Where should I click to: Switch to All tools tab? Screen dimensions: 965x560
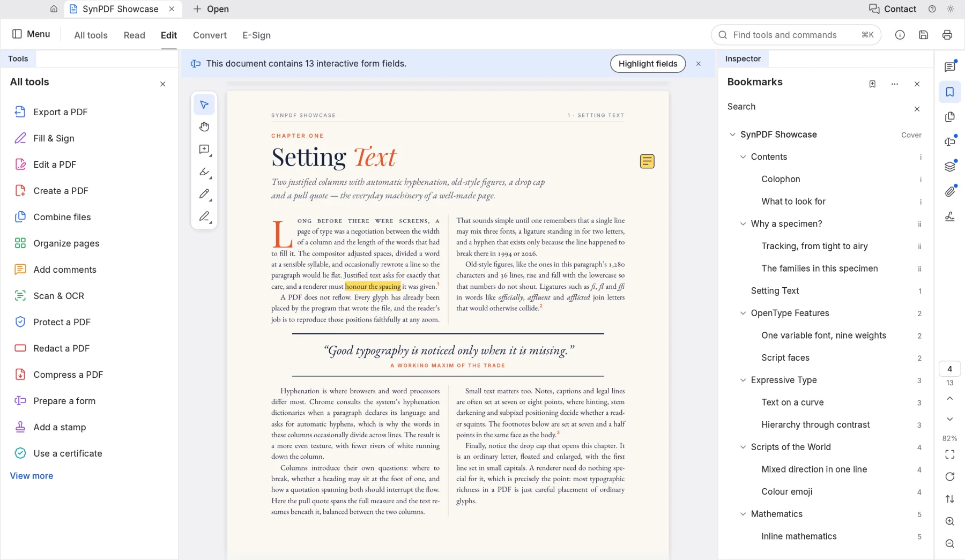[x=91, y=35]
